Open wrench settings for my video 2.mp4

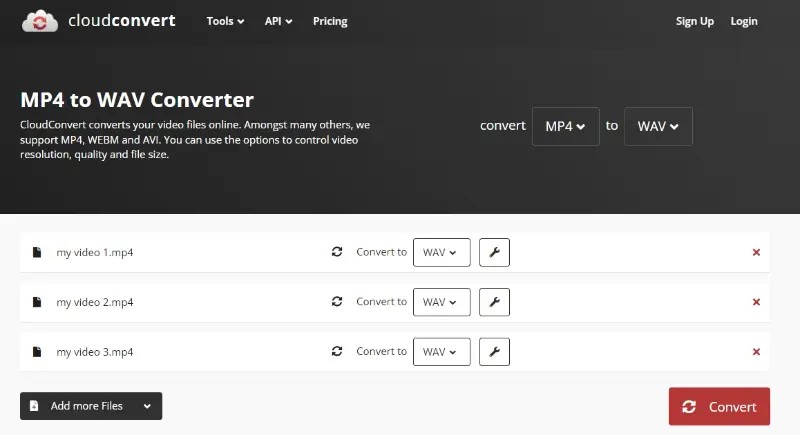pyautogui.click(x=494, y=302)
